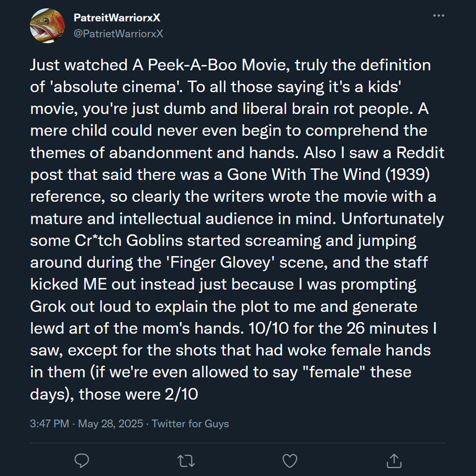Retweet this post using the arrows icon
The width and height of the screenshot is (476, 476).
[x=186, y=461]
